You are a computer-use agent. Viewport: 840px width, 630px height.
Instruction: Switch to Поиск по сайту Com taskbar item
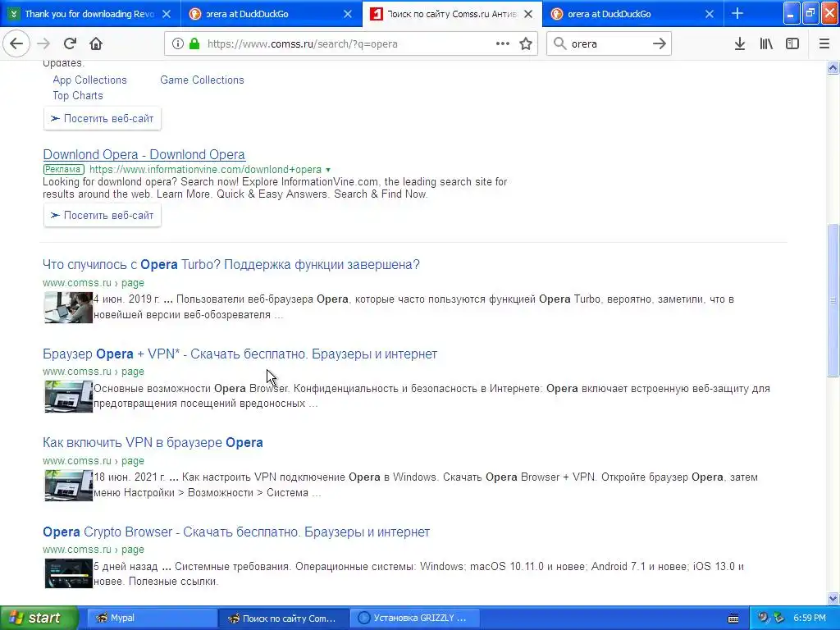(284, 618)
